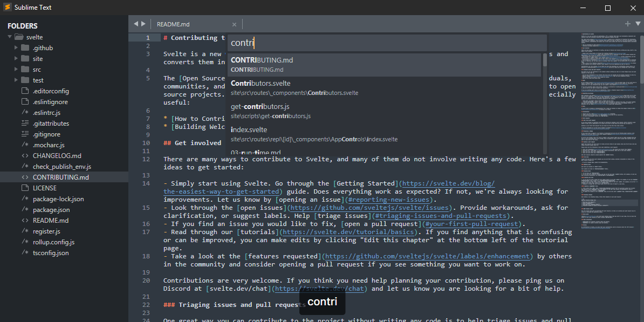Click the CHANGELOG.md markup file icon
This screenshot has height=322, width=644.
click(x=25, y=156)
